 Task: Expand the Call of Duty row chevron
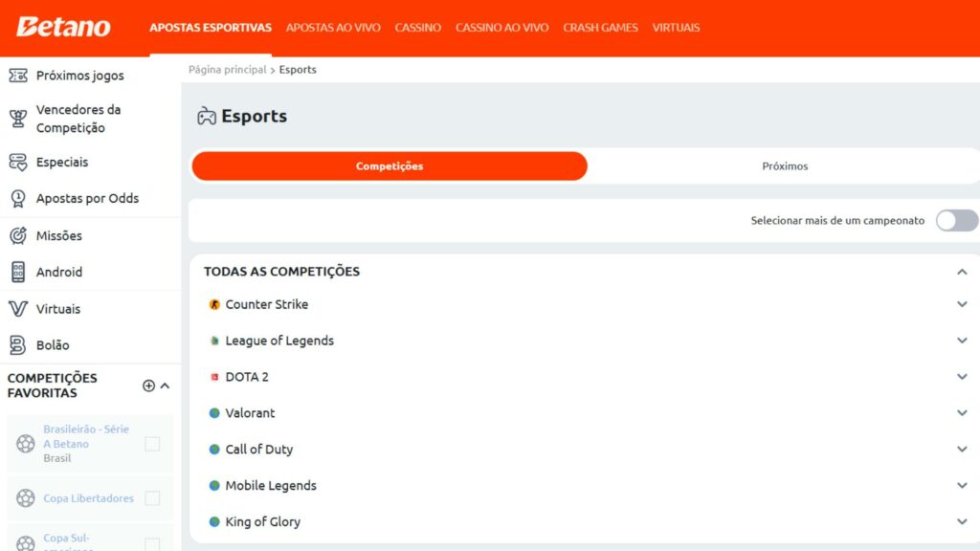point(962,450)
